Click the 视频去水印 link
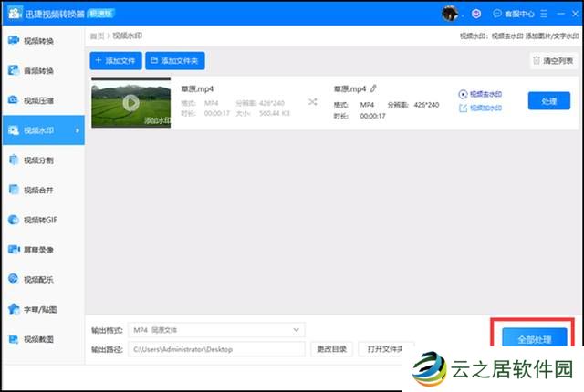Screen dimensions: 584x392 pyautogui.click(x=485, y=93)
